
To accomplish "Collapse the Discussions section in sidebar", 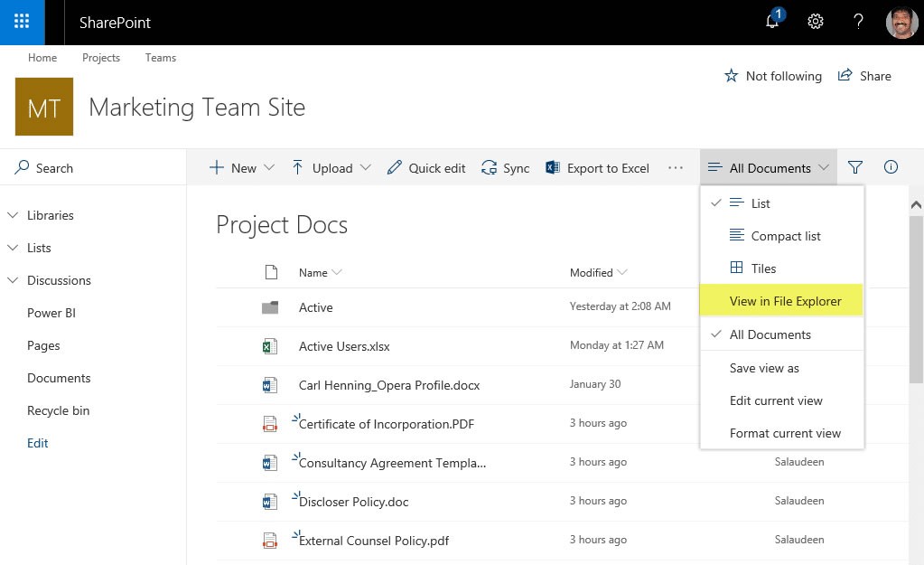I will coord(13,280).
